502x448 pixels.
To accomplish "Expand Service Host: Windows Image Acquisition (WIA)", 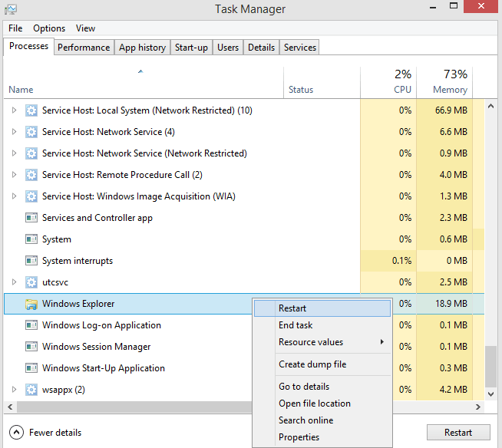I will point(14,196).
